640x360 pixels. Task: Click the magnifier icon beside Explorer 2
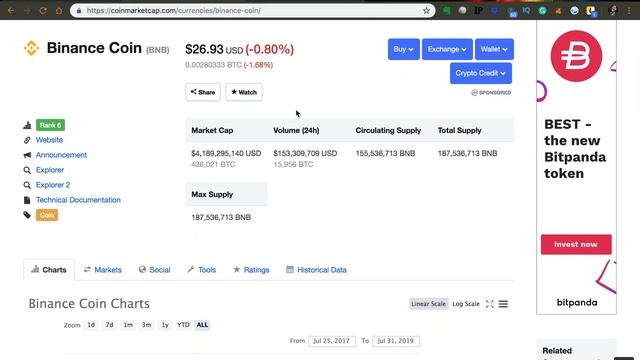point(27,185)
